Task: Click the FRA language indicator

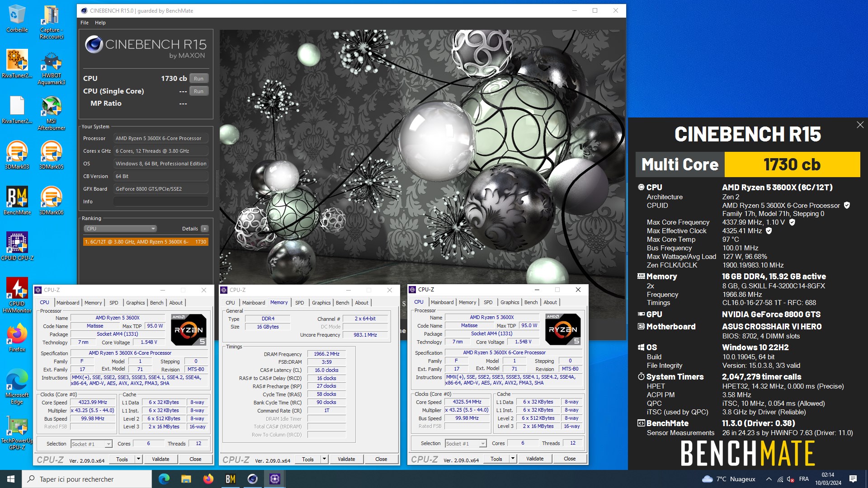Action: pyautogui.click(x=804, y=479)
